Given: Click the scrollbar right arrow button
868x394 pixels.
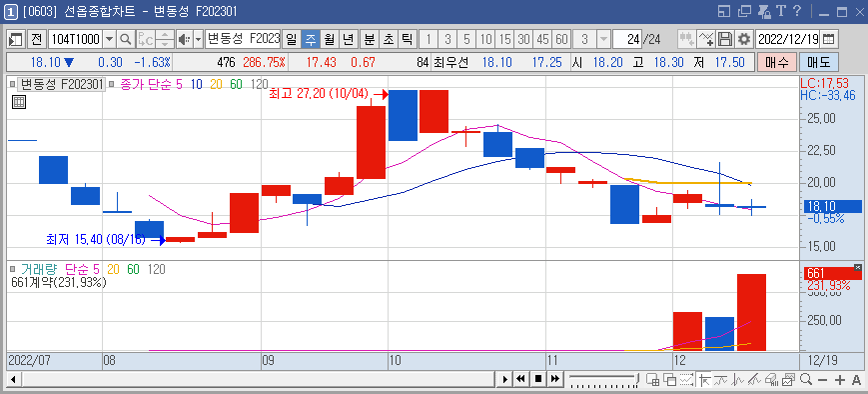Looking at the screenshot, I should 504,380.
